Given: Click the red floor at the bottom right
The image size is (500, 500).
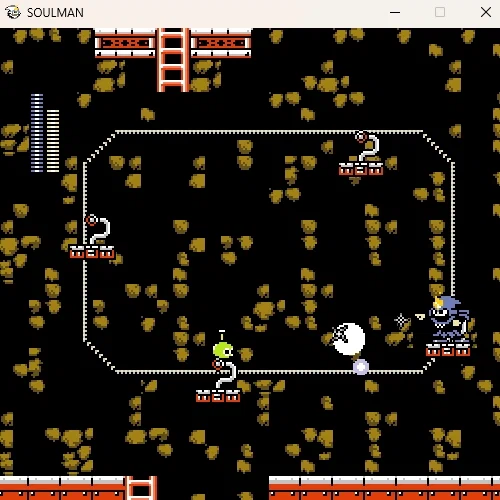Looking at the screenshot, I should [x=384, y=488].
